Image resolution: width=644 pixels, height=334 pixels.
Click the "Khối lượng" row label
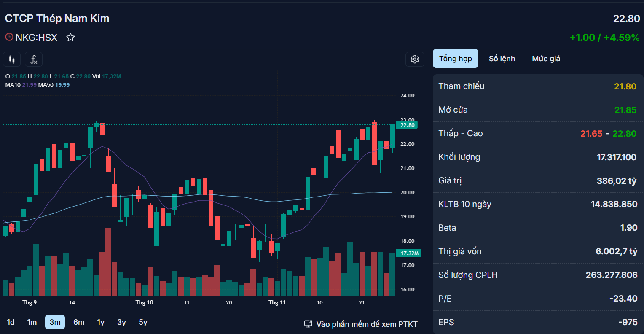coord(459,157)
